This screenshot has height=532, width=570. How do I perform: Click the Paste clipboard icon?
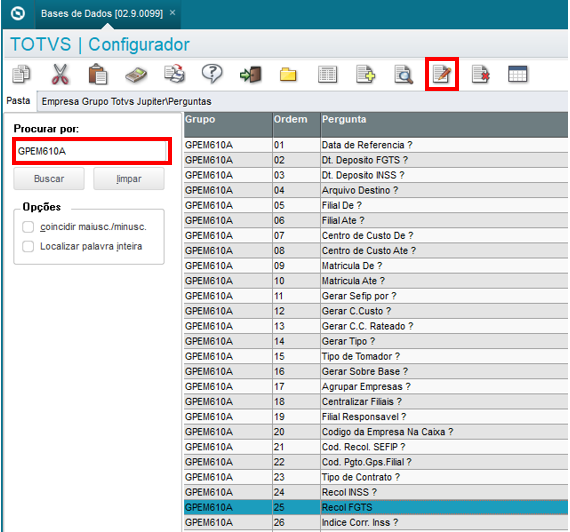click(98, 74)
